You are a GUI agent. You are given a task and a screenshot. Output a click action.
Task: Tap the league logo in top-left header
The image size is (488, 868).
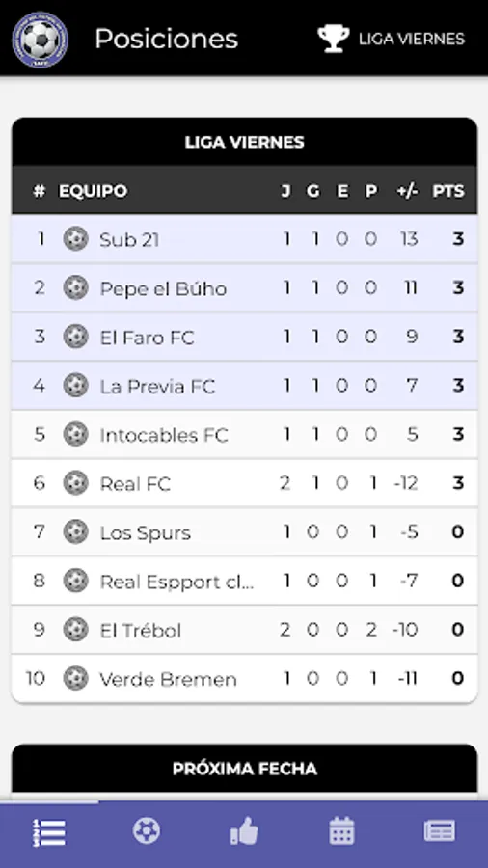pyautogui.click(x=40, y=40)
